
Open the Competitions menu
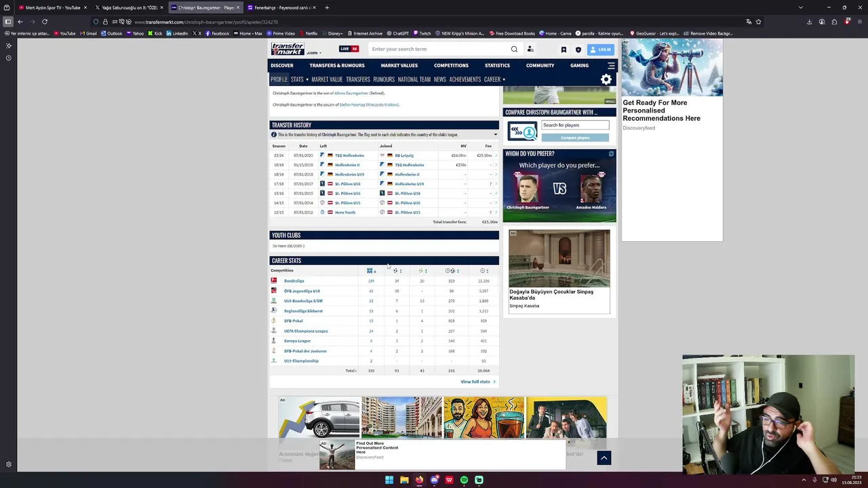451,66
